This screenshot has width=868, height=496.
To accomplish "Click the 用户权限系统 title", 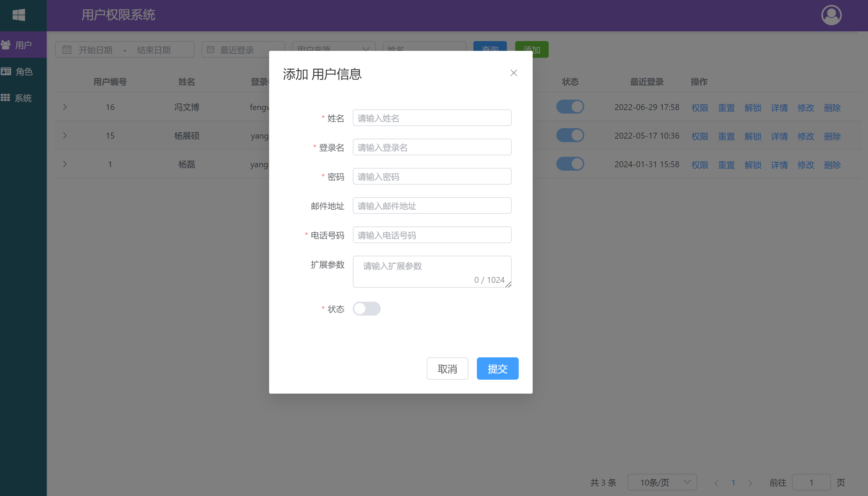I will coord(118,15).
